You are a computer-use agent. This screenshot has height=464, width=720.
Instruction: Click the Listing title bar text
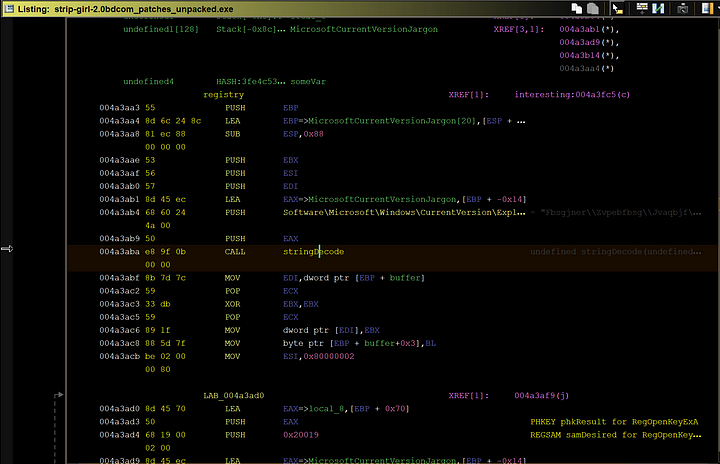click(125, 9)
